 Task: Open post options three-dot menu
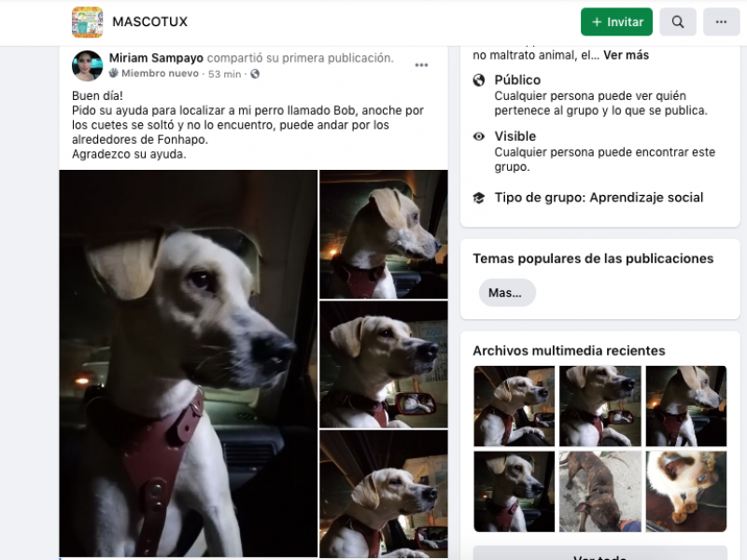pos(421,65)
